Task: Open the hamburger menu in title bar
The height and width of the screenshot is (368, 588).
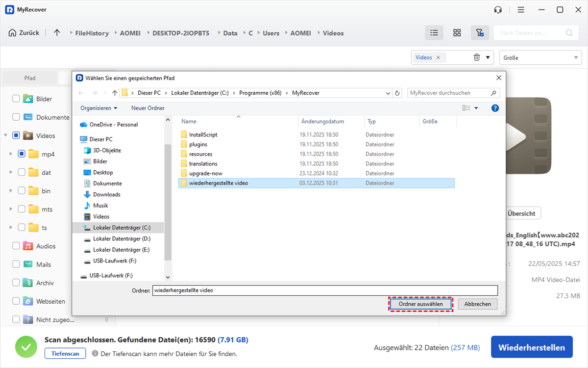Action: pyautogui.click(x=521, y=10)
